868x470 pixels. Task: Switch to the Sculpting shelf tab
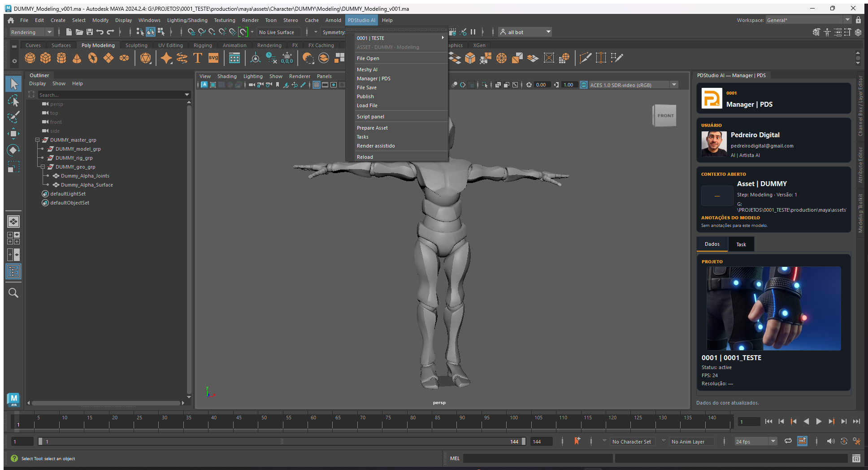coord(136,45)
